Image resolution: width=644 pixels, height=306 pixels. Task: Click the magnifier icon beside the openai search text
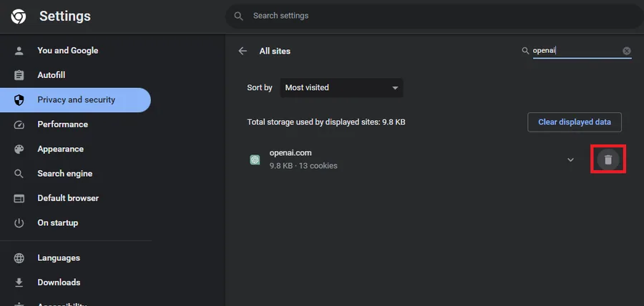click(525, 51)
